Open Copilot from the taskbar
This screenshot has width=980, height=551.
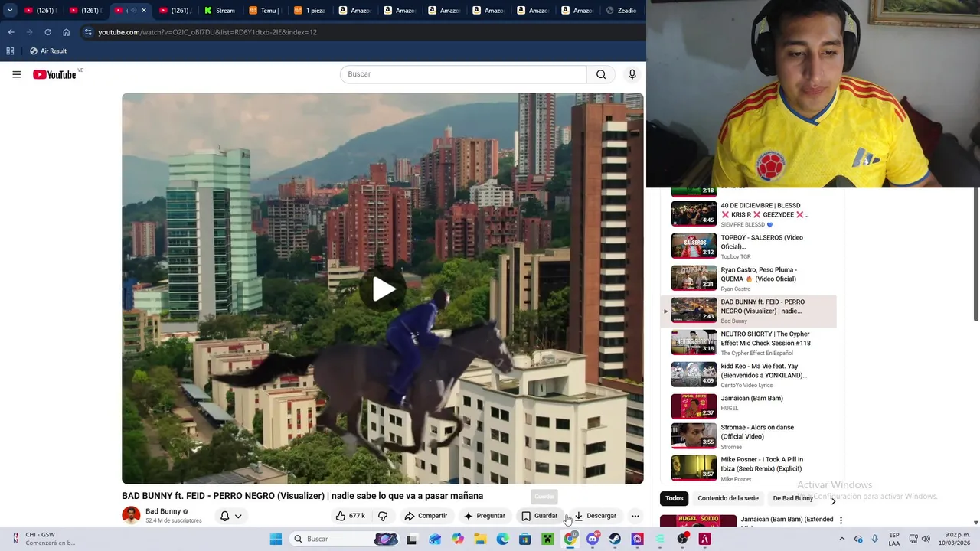(458, 539)
